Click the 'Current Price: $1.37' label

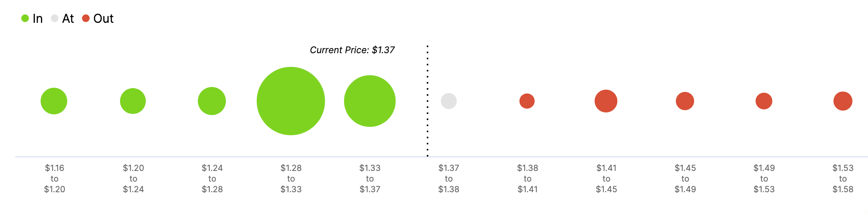[352, 50]
